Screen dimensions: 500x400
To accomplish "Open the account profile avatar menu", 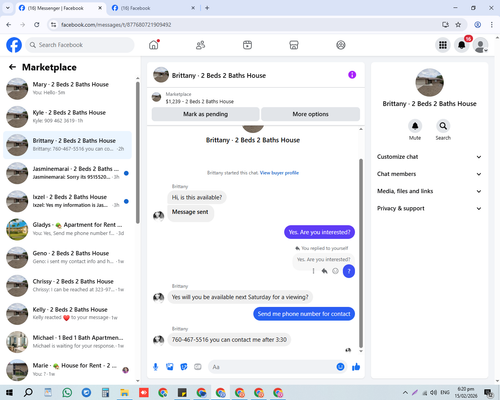I will point(480,45).
